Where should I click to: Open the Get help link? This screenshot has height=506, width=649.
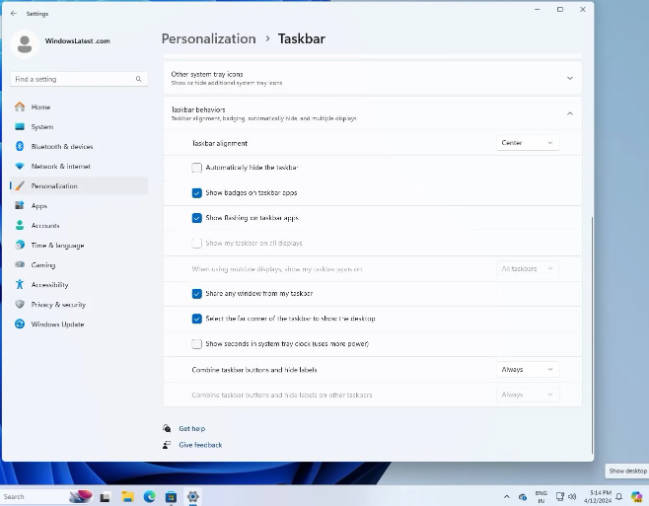click(x=192, y=429)
